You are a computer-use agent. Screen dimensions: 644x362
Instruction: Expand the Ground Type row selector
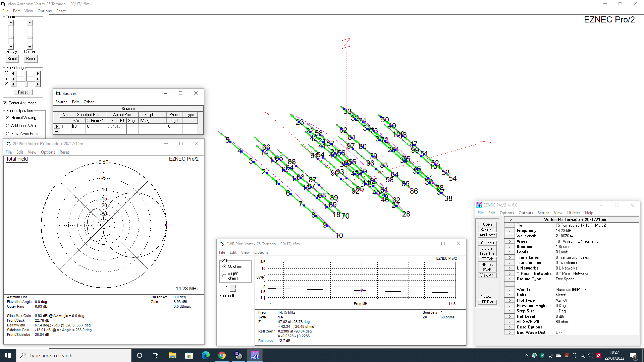point(509,279)
